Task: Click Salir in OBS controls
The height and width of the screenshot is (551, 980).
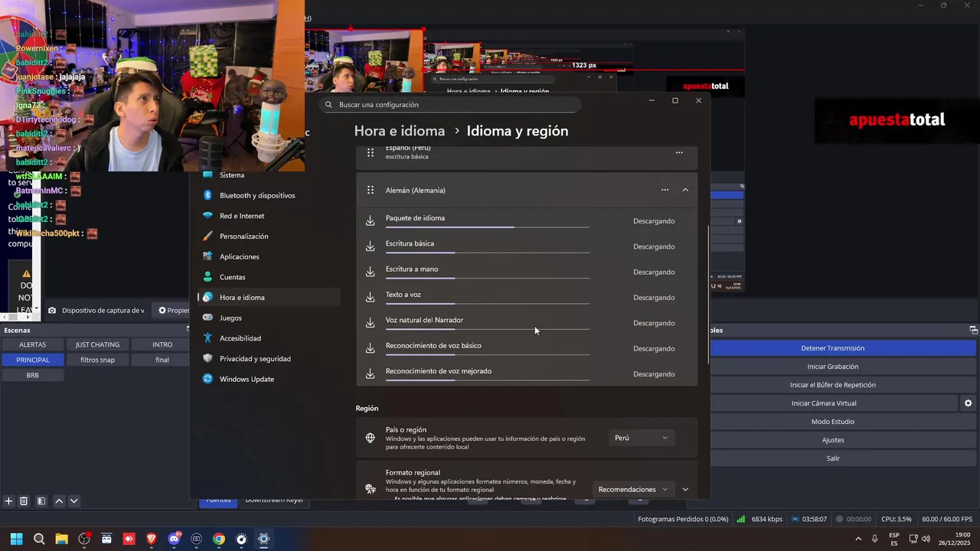Action: 832,458
